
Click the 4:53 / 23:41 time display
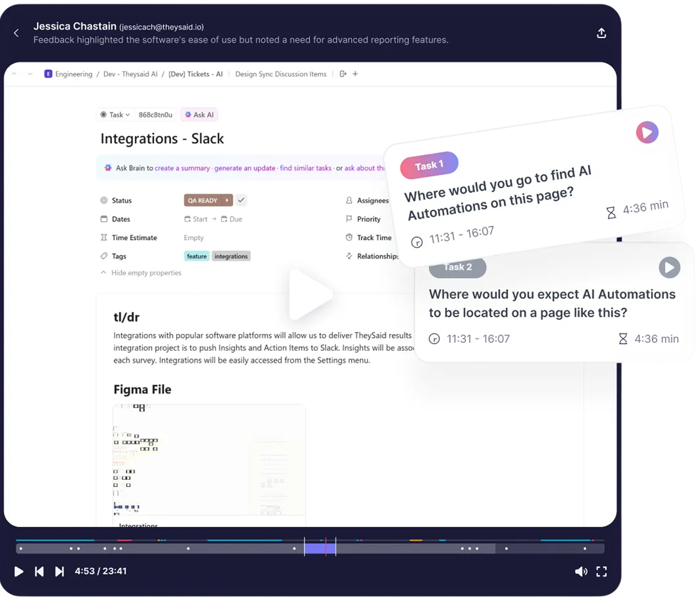pyautogui.click(x=101, y=571)
